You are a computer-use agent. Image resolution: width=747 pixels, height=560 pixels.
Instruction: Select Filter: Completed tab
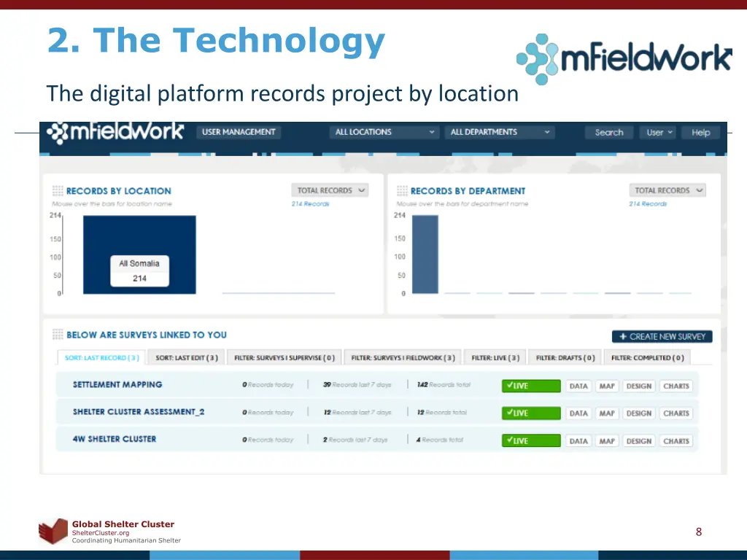[647, 357]
